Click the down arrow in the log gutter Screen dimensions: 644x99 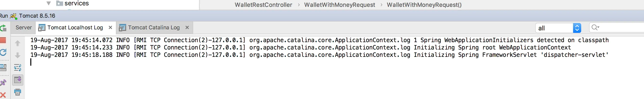coord(18,55)
